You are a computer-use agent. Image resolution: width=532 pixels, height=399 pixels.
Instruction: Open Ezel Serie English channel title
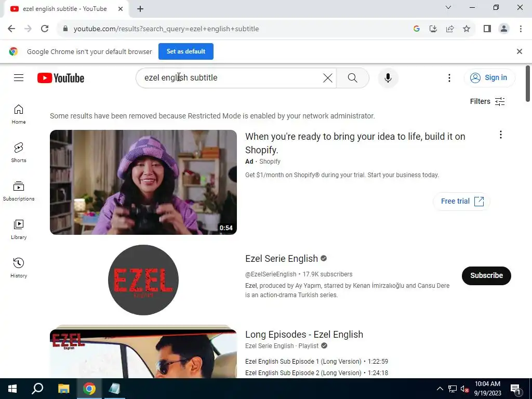click(282, 259)
